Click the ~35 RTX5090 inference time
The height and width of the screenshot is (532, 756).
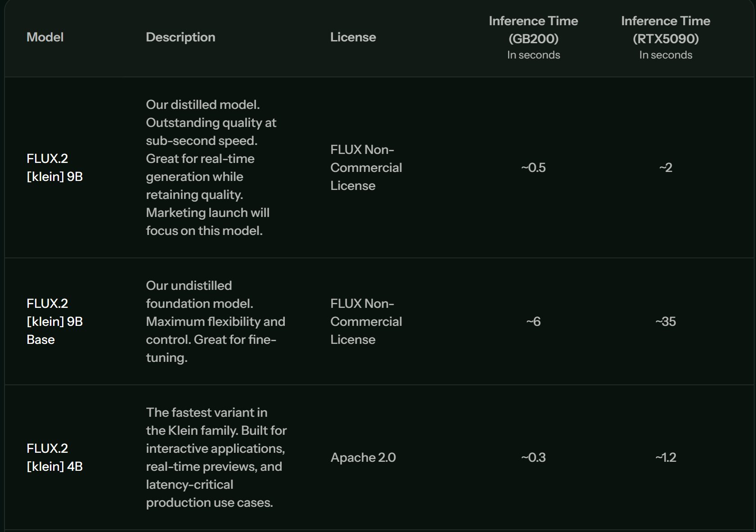[x=666, y=321]
